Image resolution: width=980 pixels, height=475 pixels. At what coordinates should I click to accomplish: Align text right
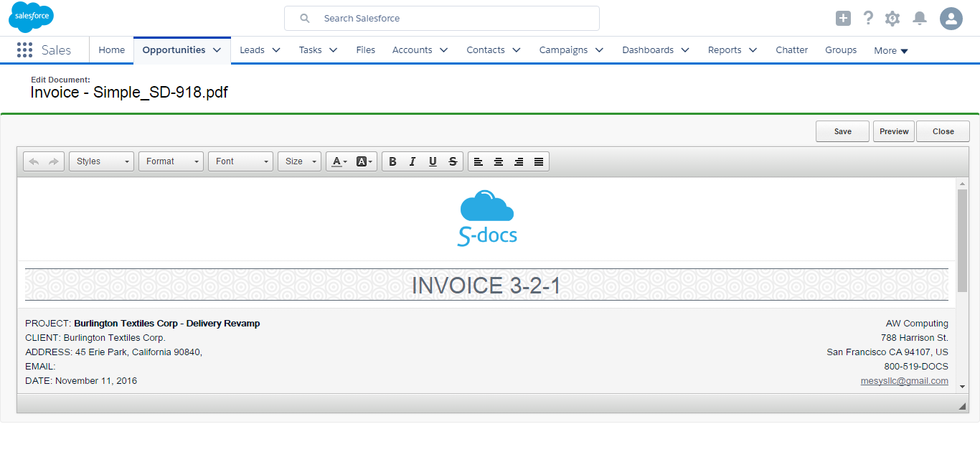point(519,161)
